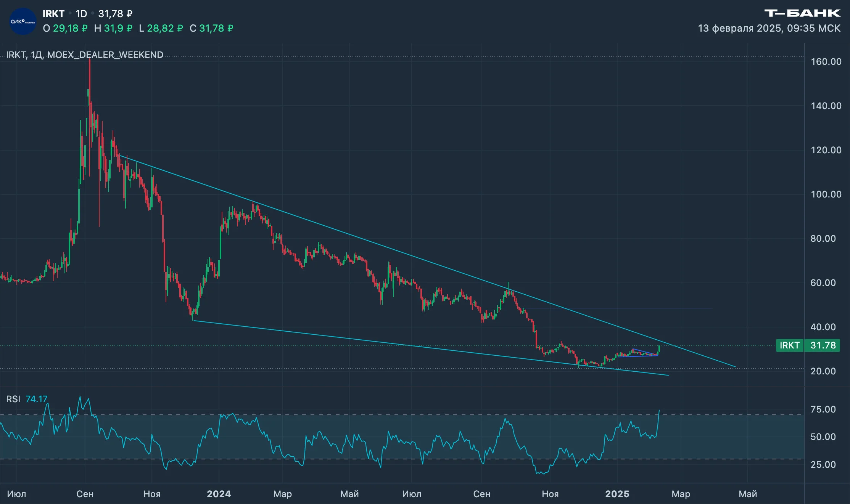The width and height of the screenshot is (850, 504).
Task: Click the 160.00 price axis label
Action: [826, 62]
